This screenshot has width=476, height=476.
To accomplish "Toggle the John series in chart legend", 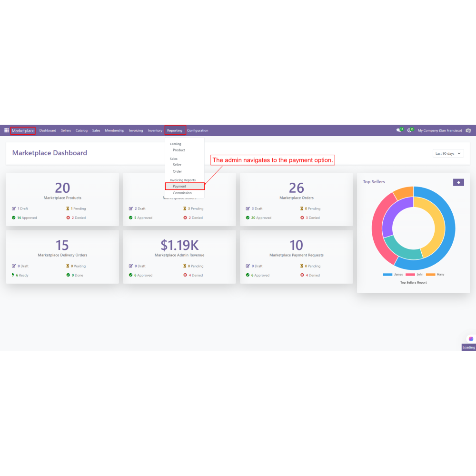I will (410, 275).
